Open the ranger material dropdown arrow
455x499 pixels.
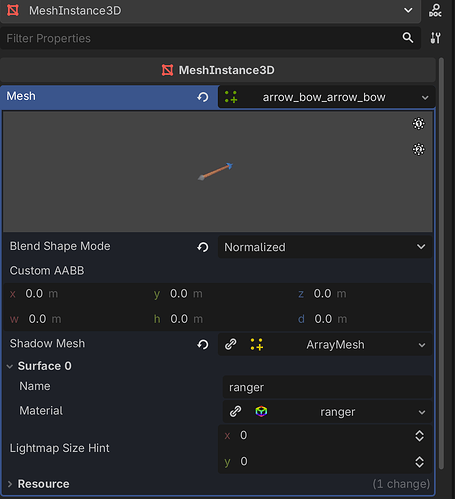click(422, 412)
